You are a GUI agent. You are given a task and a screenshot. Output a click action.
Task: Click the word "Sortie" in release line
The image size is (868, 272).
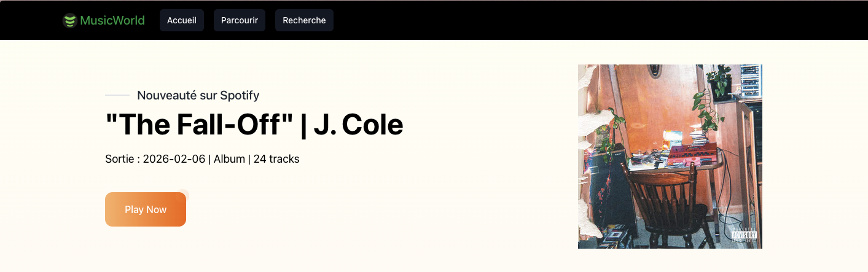click(120, 159)
